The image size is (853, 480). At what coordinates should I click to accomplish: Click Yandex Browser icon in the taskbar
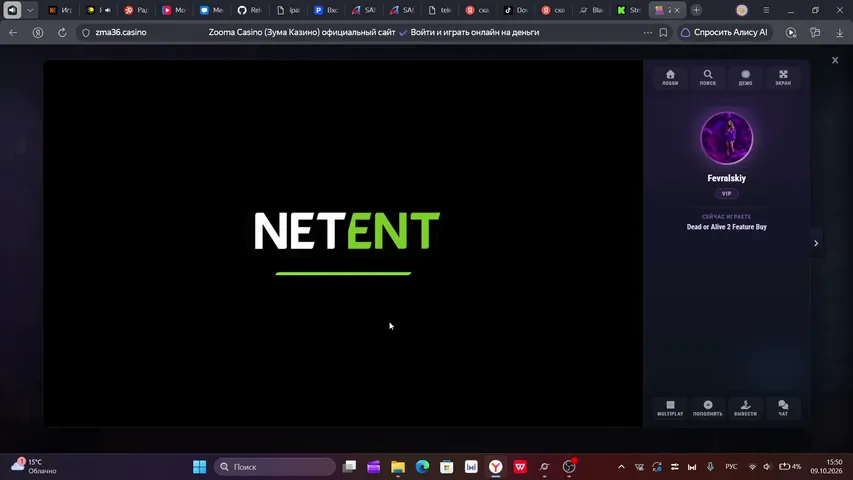496,466
